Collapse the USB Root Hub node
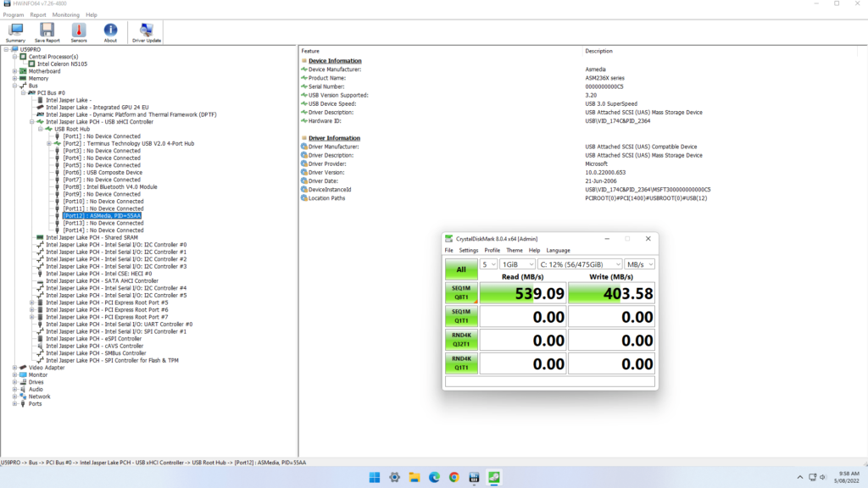The image size is (868, 488). (x=41, y=129)
